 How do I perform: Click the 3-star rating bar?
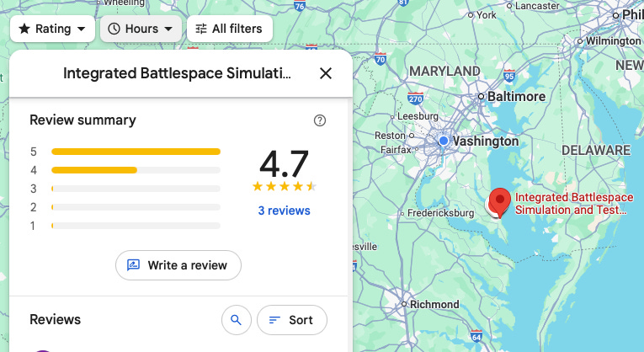[x=136, y=189]
